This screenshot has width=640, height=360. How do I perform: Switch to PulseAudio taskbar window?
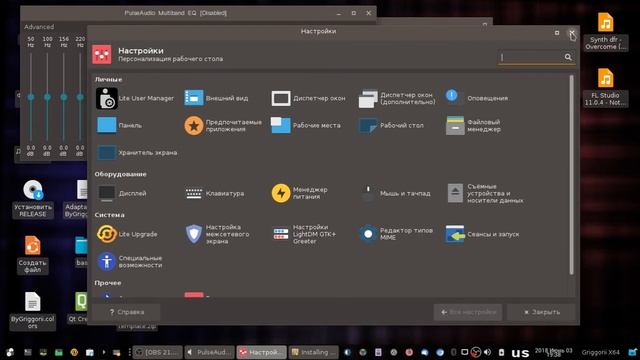(x=210, y=352)
